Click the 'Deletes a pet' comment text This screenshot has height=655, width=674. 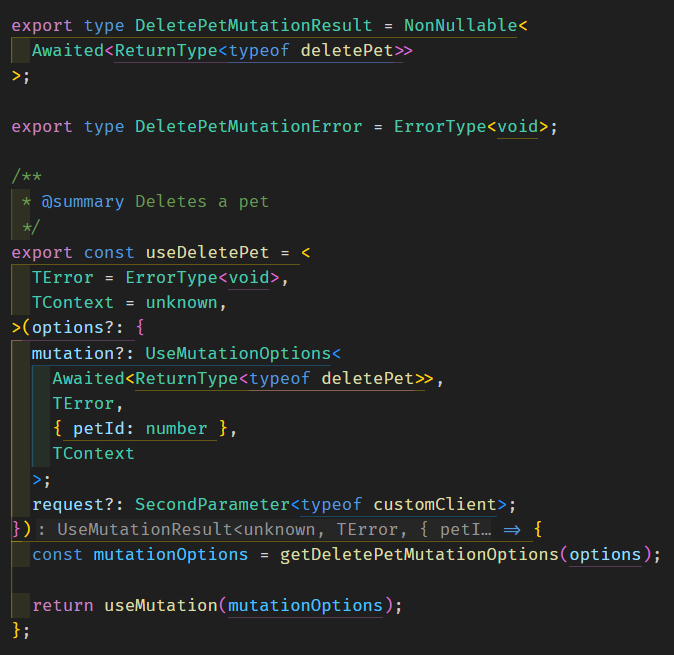point(202,202)
